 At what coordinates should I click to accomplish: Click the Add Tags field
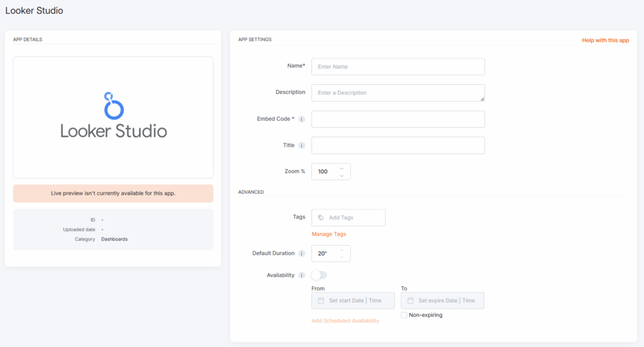(348, 218)
